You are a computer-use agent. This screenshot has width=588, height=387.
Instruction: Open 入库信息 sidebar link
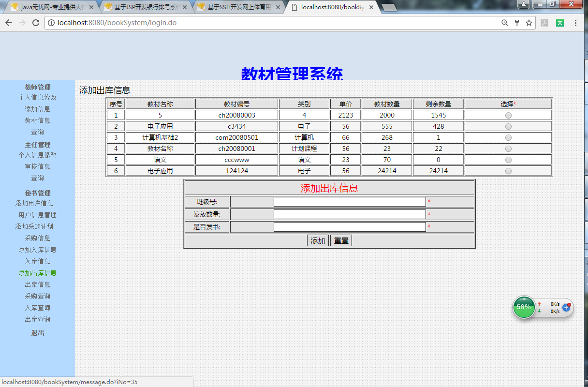[x=37, y=261]
